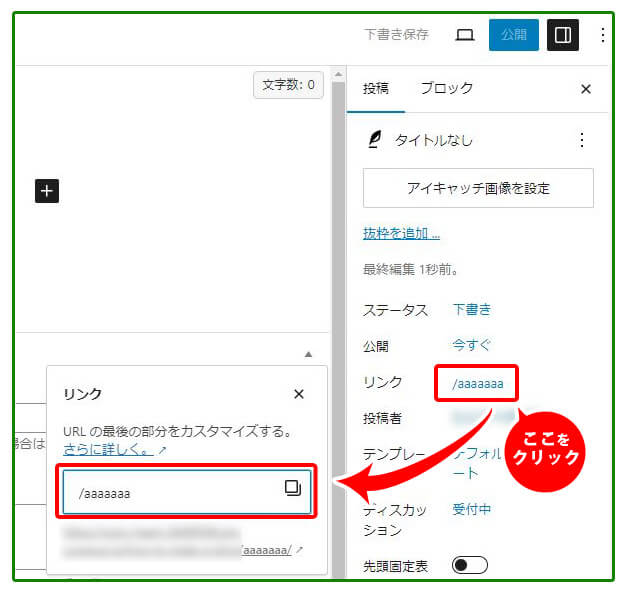The image size is (627, 593).
Task: Click アイキャッチ画像を設定 button
Action: [478, 188]
